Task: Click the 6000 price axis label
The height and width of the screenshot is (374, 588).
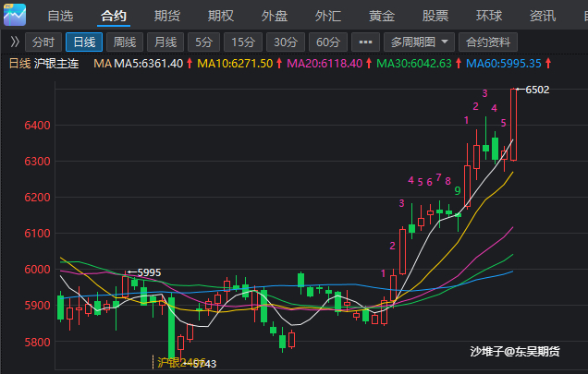Action: pyautogui.click(x=37, y=269)
